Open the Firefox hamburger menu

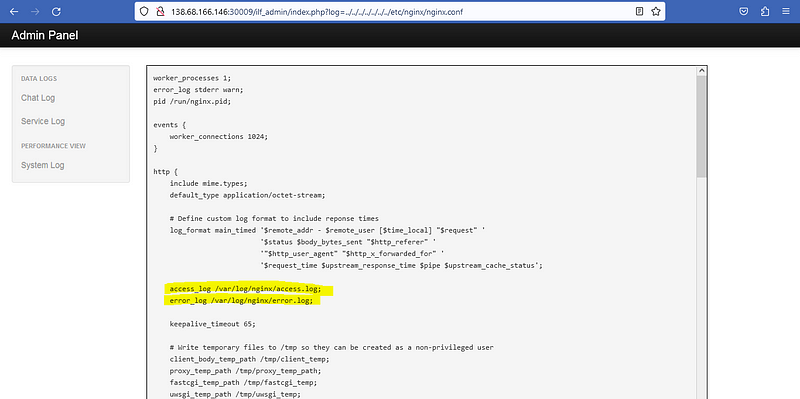(x=786, y=11)
